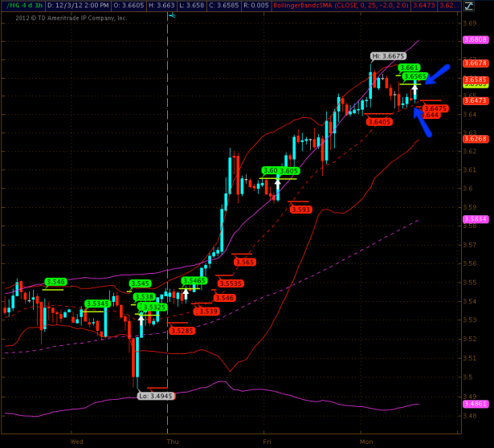The width and height of the screenshot is (494, 448).
Task: Click the red 3.5285 price label
Action: 181,331
